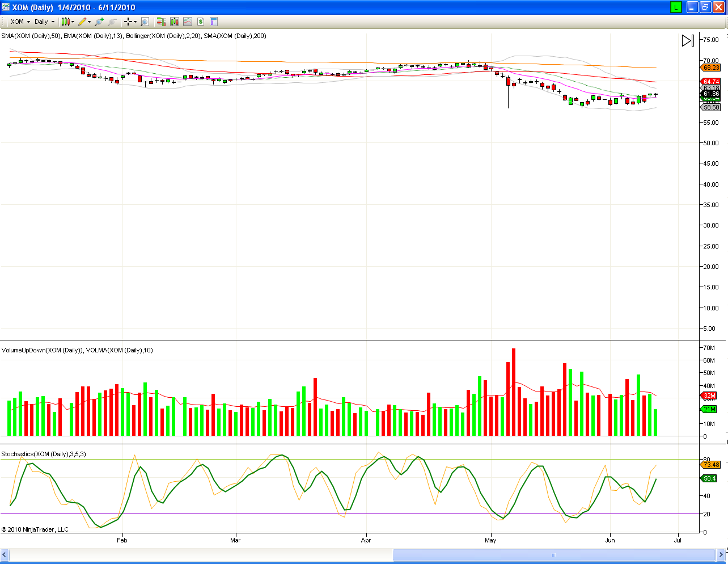The height and width of the screenshot is (564, 728).
Task: Click the zoom frame magnifier icon
Action: tap(145, 22)
